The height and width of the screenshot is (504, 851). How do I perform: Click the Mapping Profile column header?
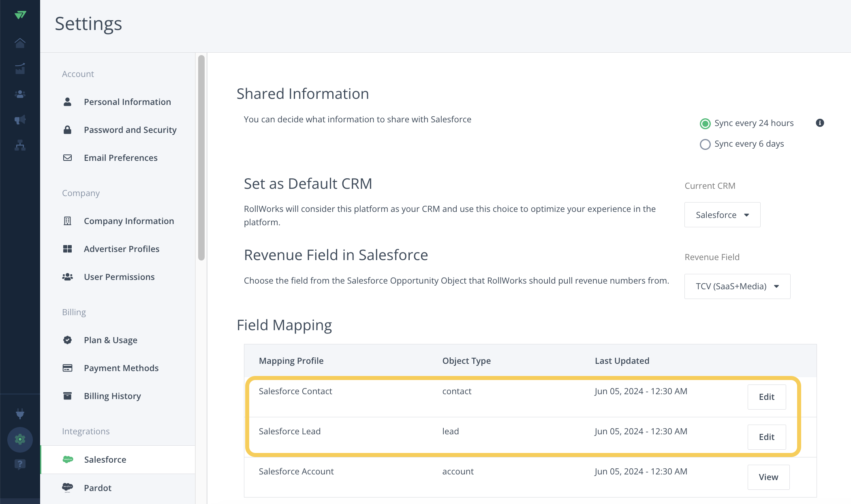point(291,361)
